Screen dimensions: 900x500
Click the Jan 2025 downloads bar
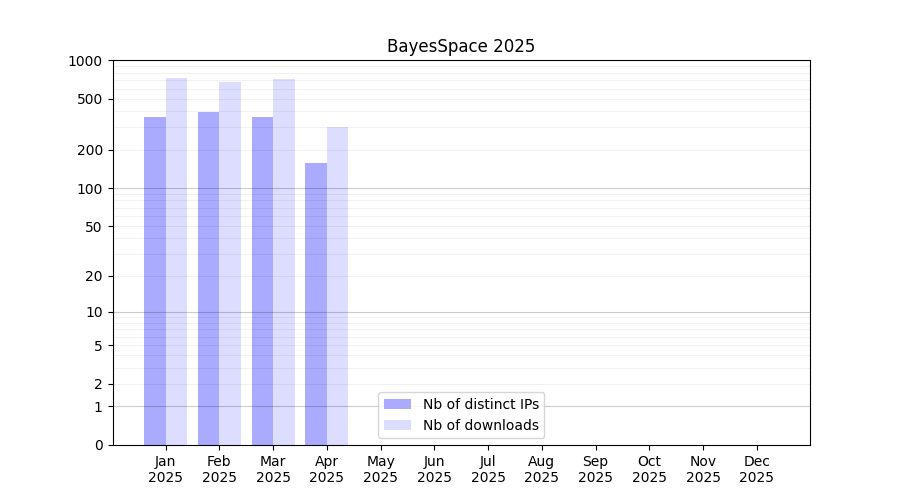pyautogui.click(x=176, y=261)
